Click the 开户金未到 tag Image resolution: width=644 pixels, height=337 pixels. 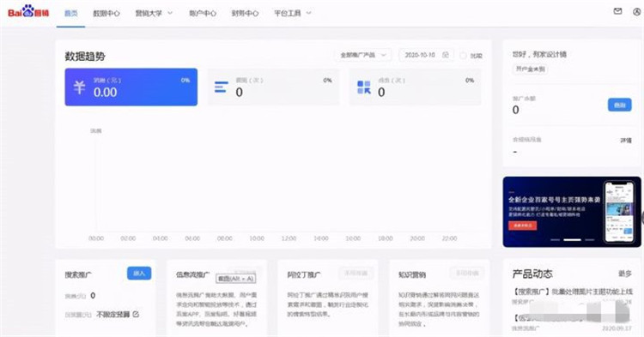[x=531, y=69]
